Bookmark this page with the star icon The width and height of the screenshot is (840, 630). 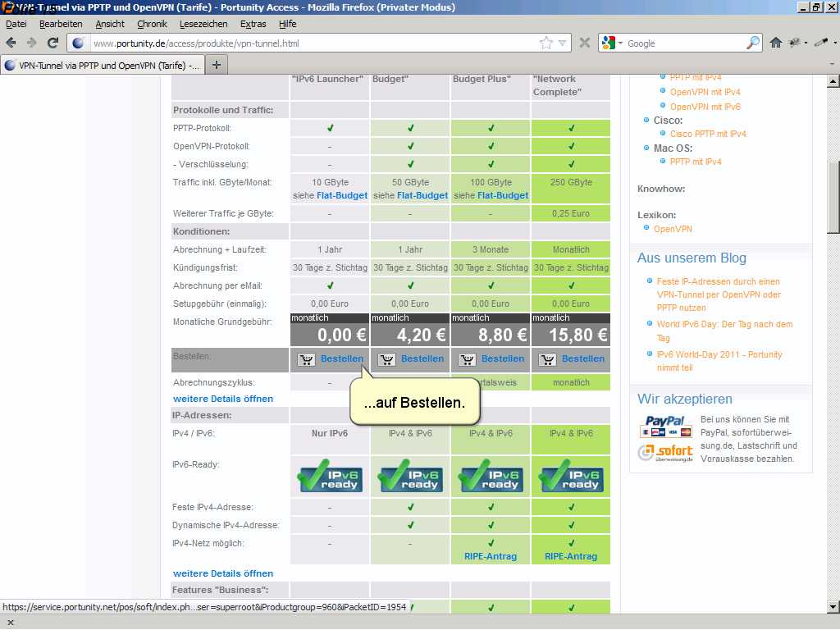[x=546, y=43]
